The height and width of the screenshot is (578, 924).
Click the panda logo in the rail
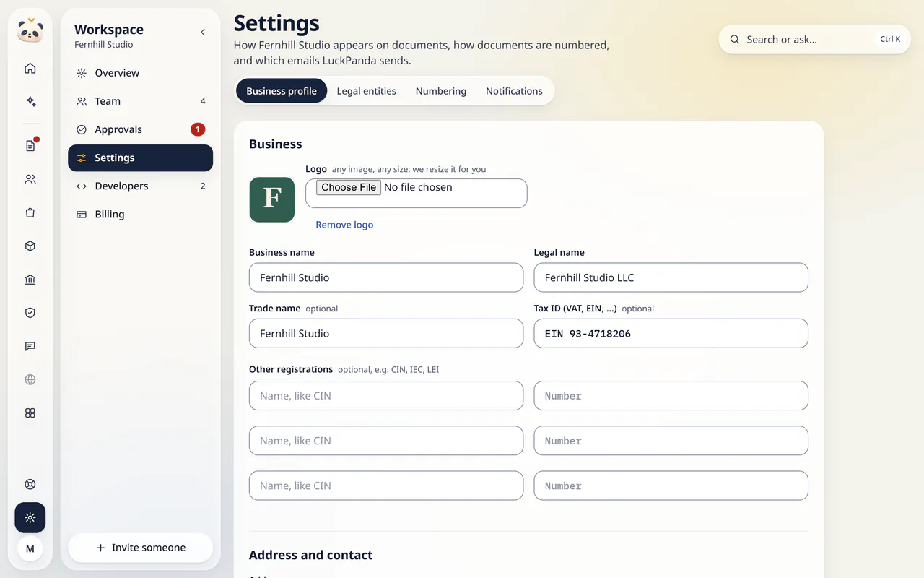(30, 31)
